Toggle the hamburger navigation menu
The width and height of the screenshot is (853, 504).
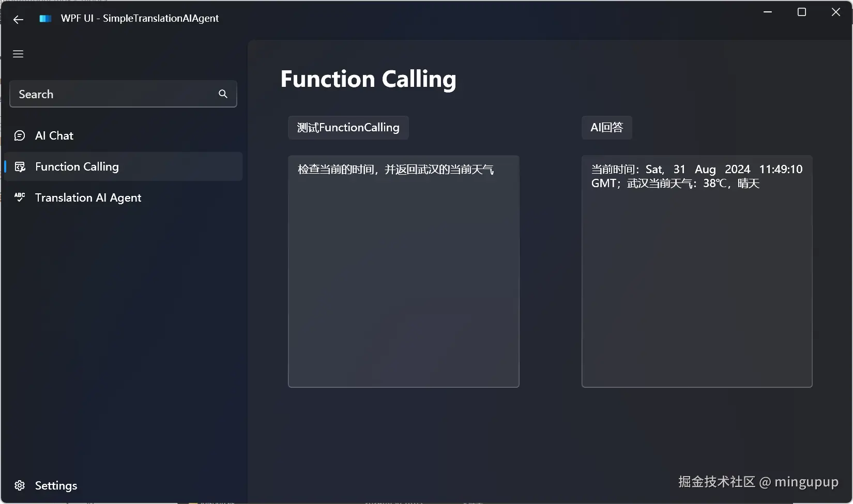(18, 54)
